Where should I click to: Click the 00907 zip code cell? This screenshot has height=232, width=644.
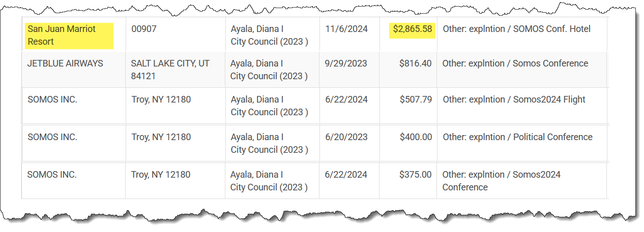(144, 29)
